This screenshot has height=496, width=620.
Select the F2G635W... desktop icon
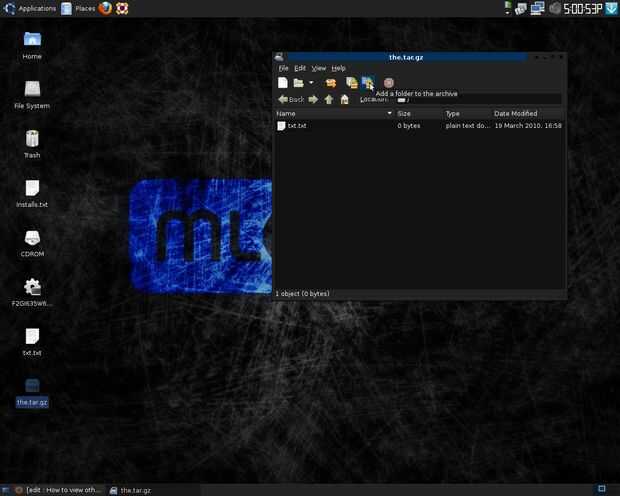[x=32, y=293]
